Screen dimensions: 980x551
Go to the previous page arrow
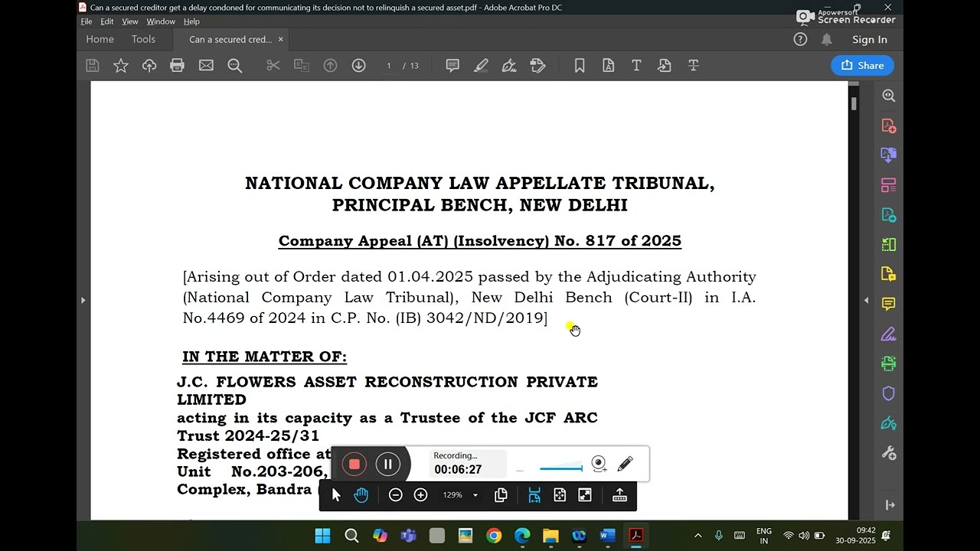coord(330,66)
